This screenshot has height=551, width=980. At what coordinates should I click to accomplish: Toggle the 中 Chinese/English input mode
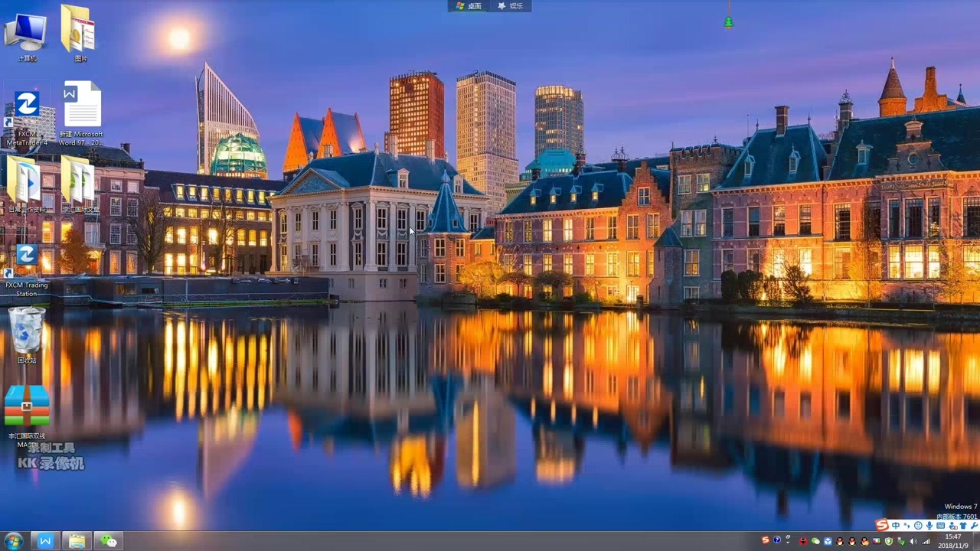click(896, 526)
